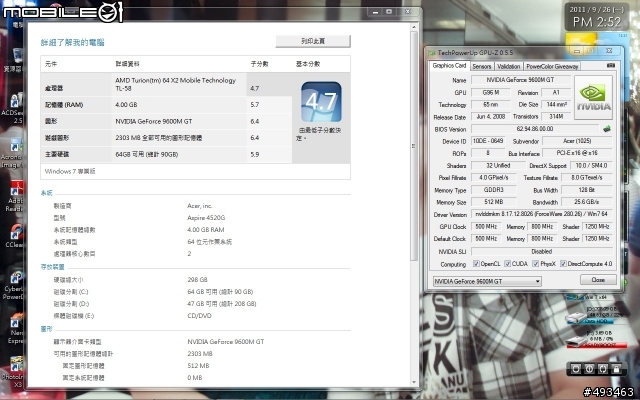Click the Acer, inc. manufacturer text

tap(200, 206)
